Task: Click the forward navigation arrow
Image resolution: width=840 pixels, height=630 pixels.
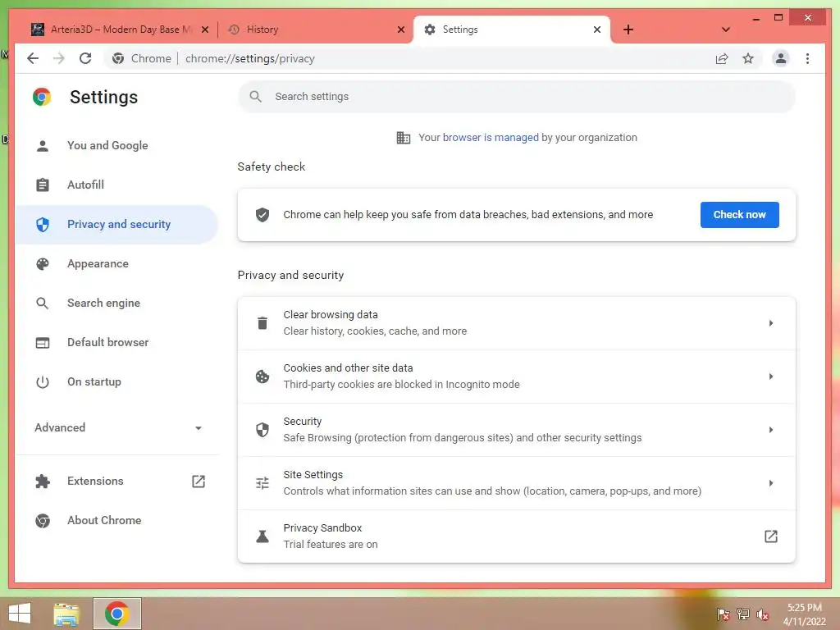Action: (x=59, y=58)
